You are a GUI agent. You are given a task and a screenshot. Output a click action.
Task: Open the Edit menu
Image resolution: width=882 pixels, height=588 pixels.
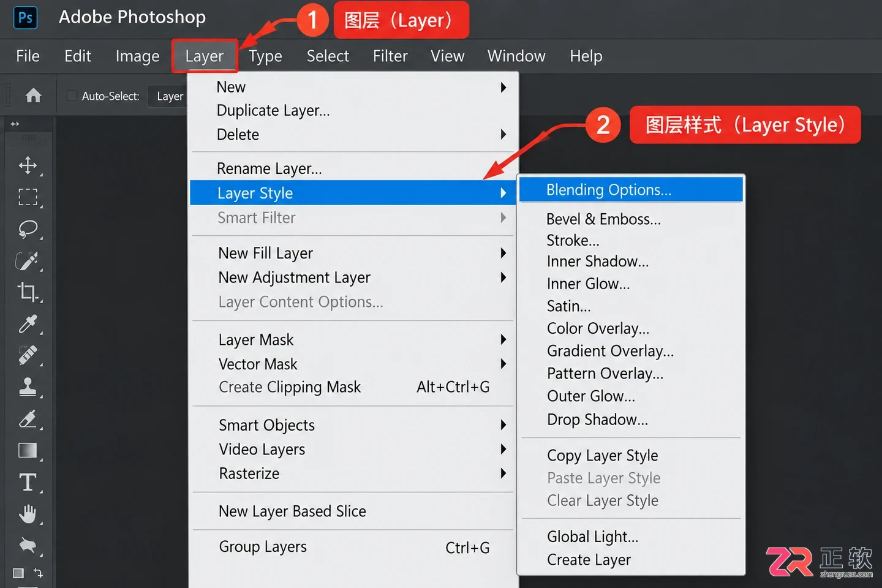point(78,56)
